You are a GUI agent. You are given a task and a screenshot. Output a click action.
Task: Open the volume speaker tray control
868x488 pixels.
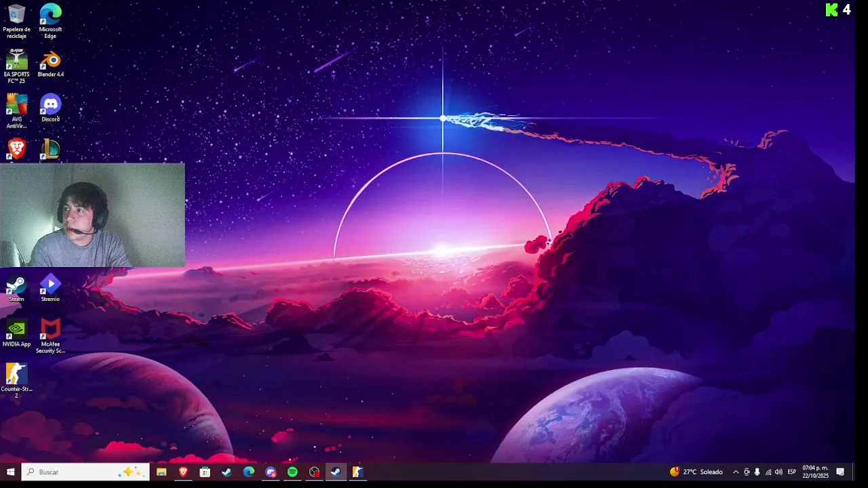(x=778, y=472)
